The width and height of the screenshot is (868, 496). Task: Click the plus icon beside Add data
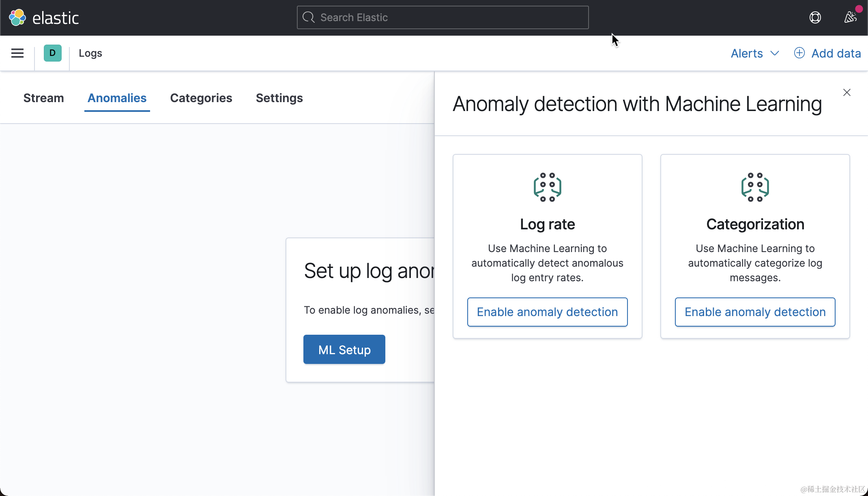pos(799,53)
